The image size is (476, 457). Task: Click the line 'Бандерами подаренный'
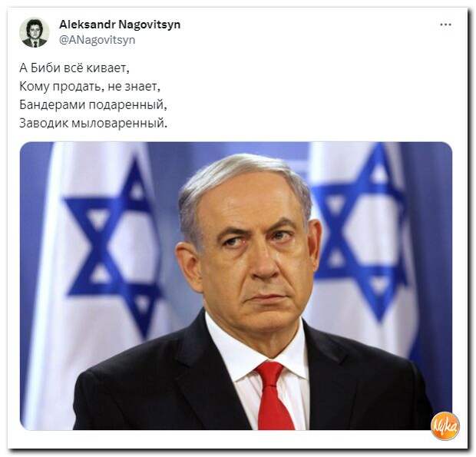[x=93, y=104]
